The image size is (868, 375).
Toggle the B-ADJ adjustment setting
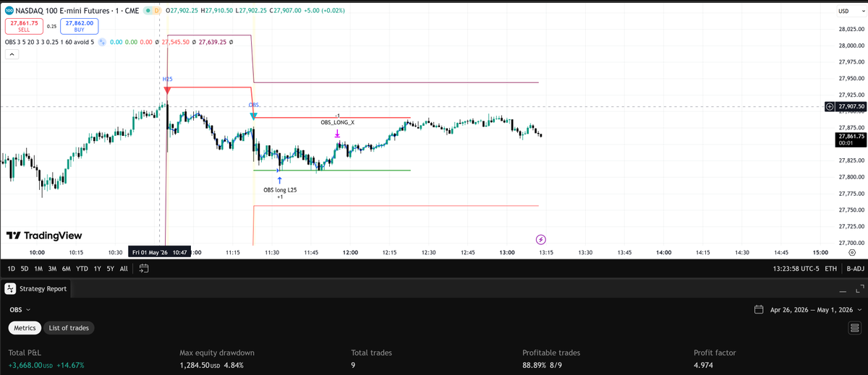point(855,268)
